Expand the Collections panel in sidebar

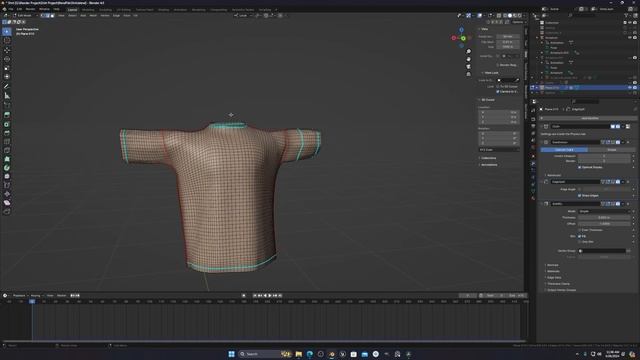point(488,158)
